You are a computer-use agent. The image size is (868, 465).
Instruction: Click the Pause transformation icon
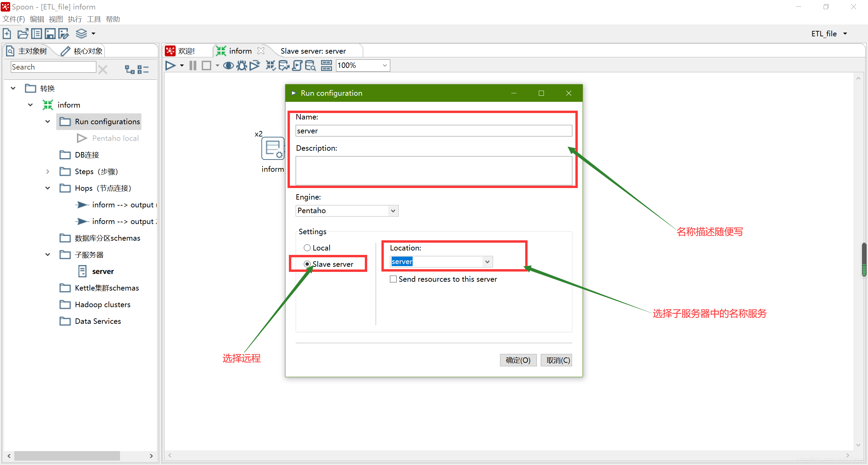194,65
